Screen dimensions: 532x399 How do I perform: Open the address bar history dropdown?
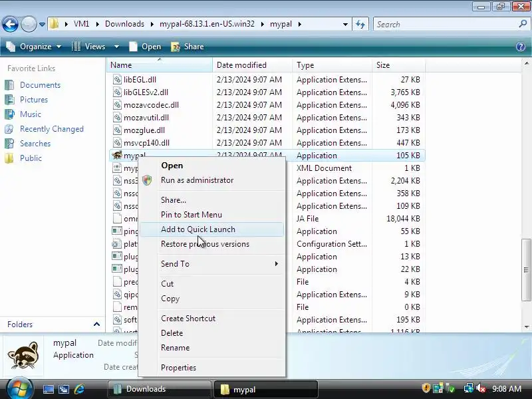[x=345, y=25]
